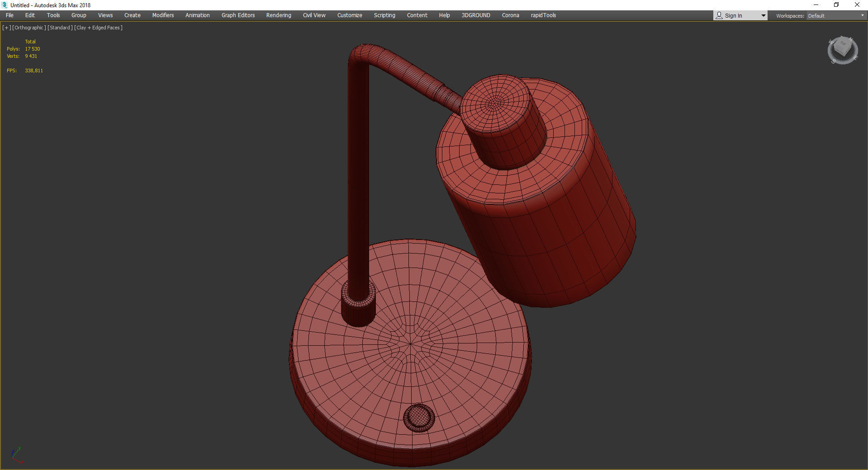Close the 3ds Max window
This screenshot has height=470, width=868.
coord(857,5)
